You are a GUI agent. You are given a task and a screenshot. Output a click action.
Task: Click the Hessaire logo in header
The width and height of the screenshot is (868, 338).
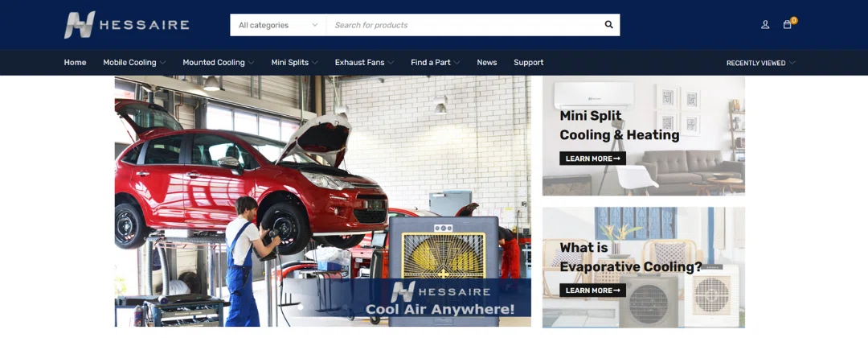[x=127, y=25]
